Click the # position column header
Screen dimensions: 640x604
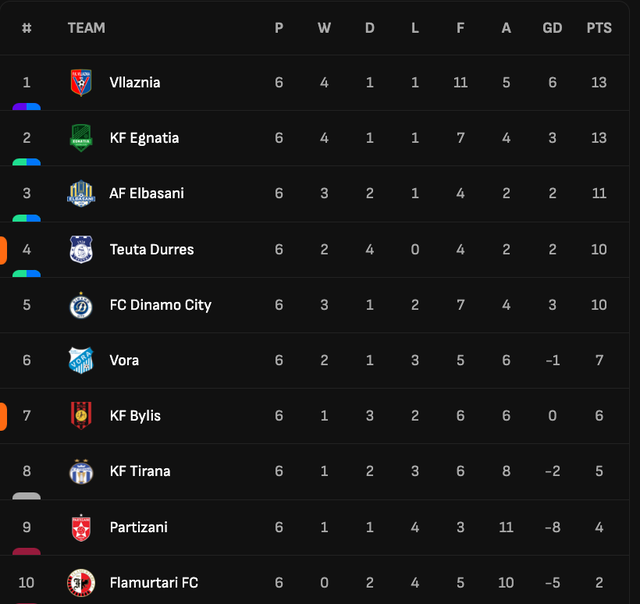pyautogui.click(x=27, y=28)
